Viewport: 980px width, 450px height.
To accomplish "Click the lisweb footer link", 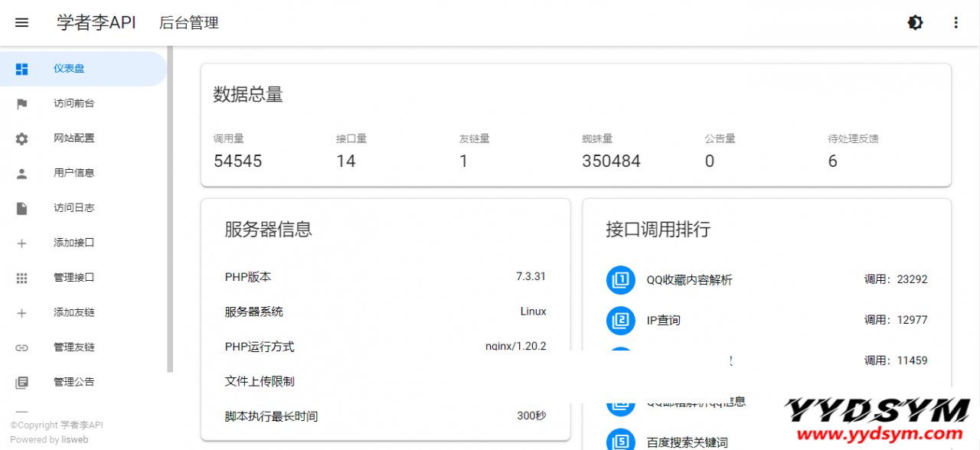I will coord(74,440).
